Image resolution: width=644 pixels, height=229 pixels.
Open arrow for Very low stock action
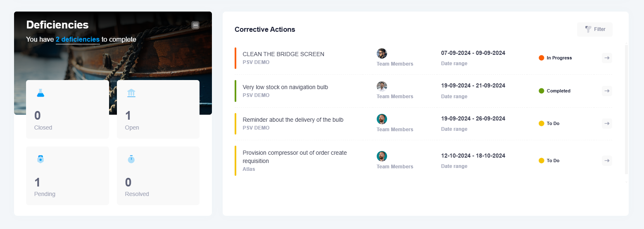(607, 91)
